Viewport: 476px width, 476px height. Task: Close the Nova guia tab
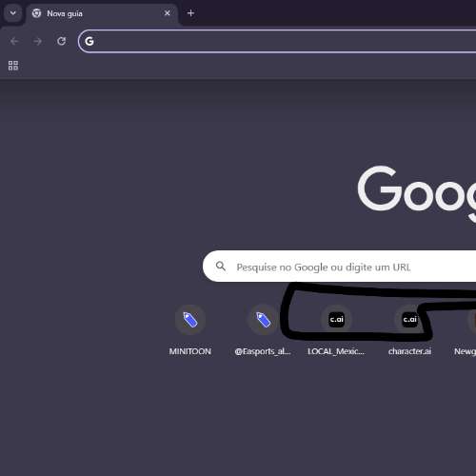168,13
